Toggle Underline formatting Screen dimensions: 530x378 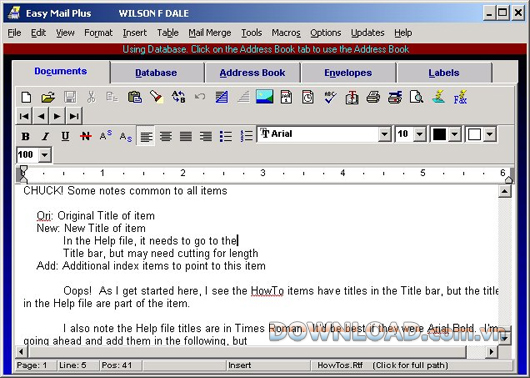(x=65, y=136)
